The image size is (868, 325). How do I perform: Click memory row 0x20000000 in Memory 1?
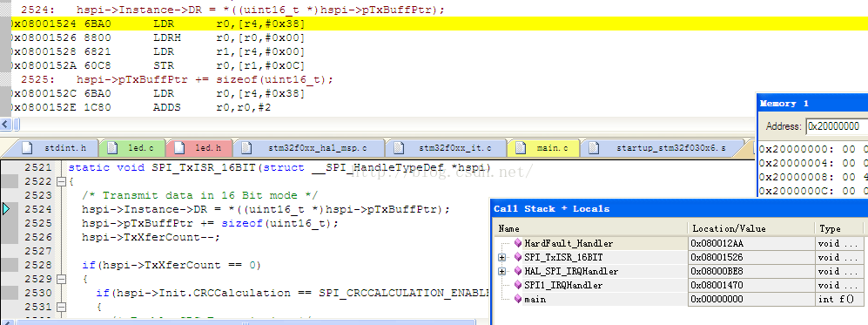tap(813, 150)
